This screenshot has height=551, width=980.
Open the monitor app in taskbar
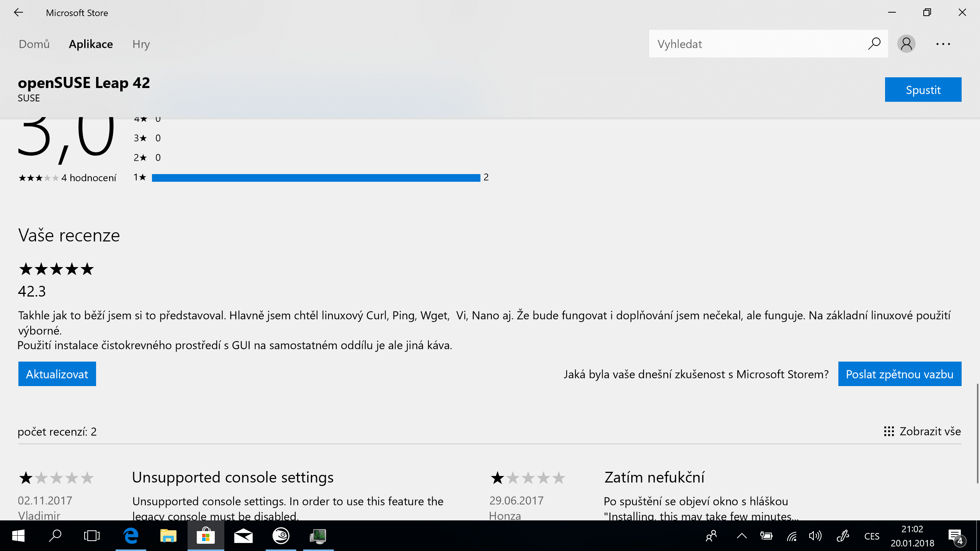(x=318, y=536)
